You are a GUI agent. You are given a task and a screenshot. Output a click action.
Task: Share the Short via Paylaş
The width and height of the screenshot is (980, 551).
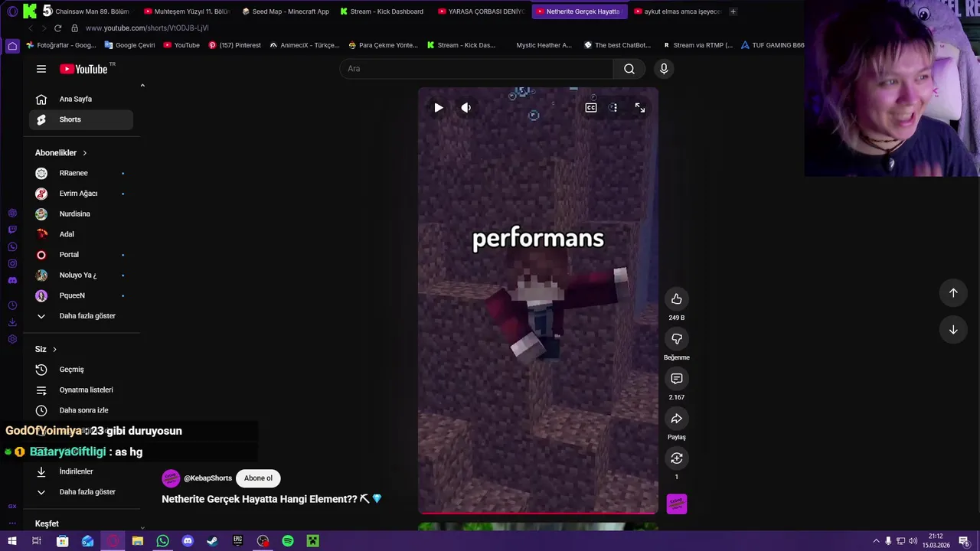coord(677,419)
